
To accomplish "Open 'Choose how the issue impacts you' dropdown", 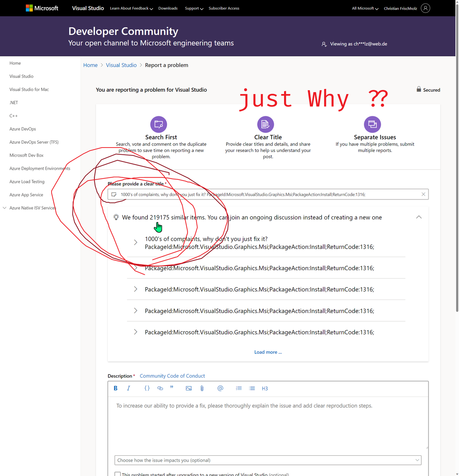I will 268,460.
